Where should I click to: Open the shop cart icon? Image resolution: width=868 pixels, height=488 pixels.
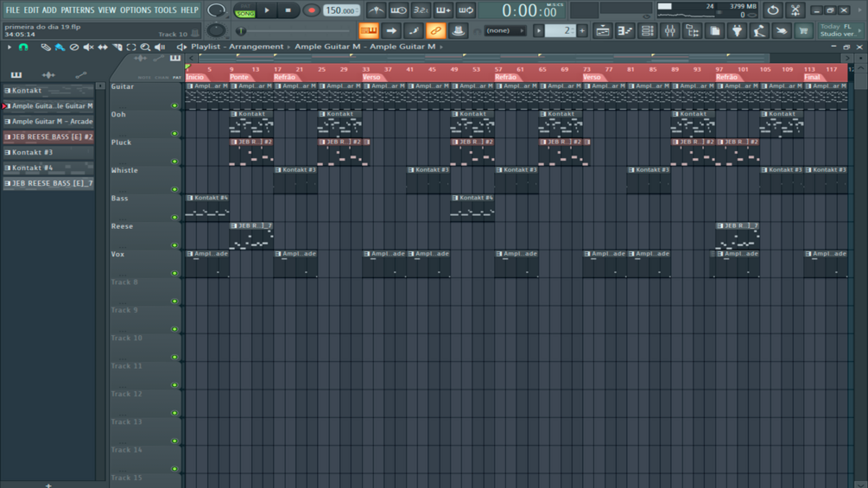pyautogui.click(x=803, y=31)
